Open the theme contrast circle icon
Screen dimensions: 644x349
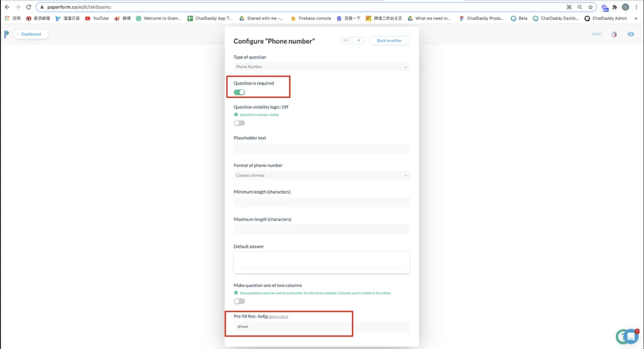tap(614, 34)
